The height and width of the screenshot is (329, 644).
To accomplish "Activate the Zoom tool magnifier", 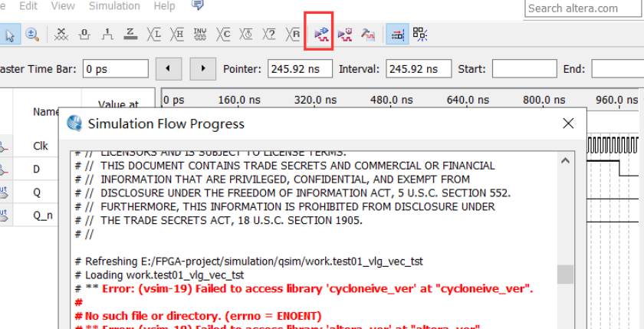I will (x=32, y=35).
